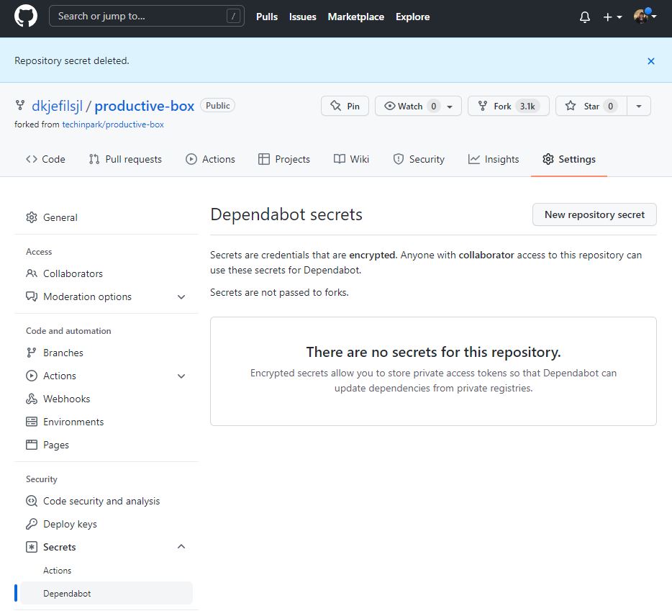Click the slash shortcut icon in search

point(233,17)
